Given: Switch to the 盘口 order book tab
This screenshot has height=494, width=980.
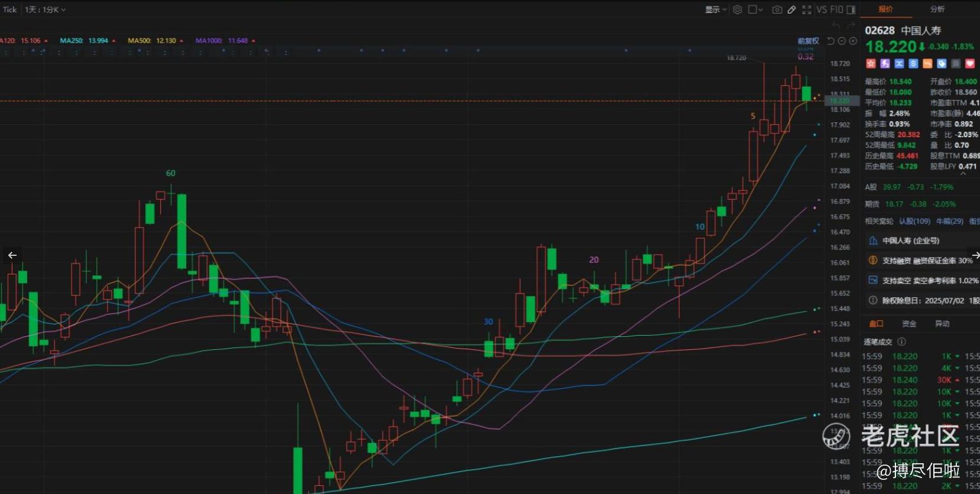Looking at the screenshot, I should (876, 324).
